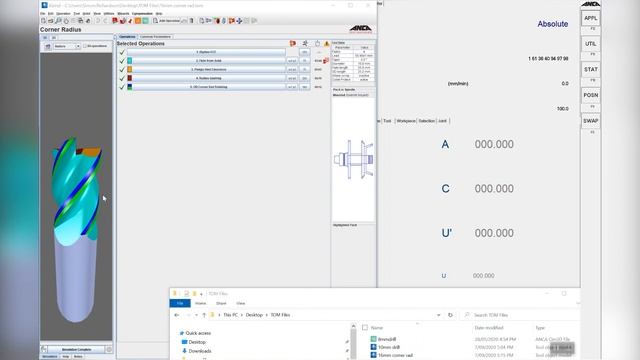This screenshot has width=640, height=360.
Task: Select operation 4 gashing row
Action: pos(209,78)
